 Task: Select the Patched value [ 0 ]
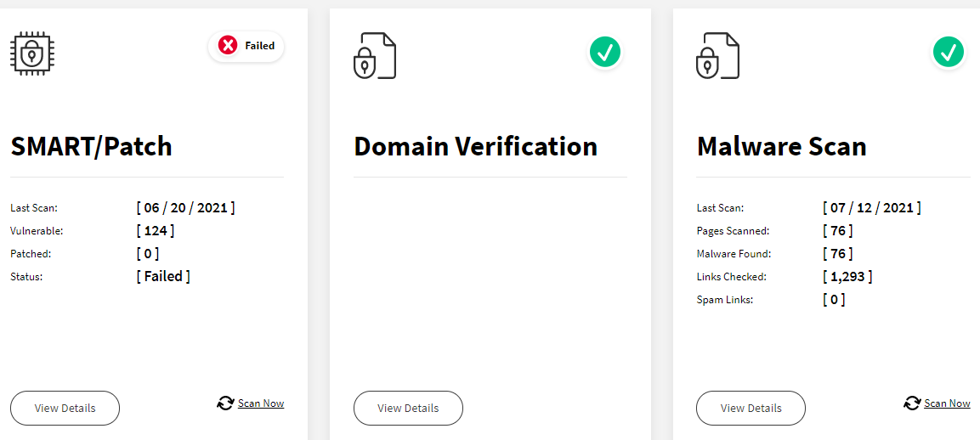click(148, 254)
